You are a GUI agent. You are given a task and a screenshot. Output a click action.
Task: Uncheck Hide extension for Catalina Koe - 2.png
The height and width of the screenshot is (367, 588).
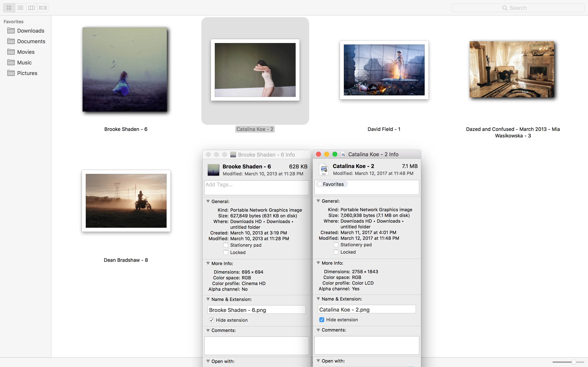[322, 320]
